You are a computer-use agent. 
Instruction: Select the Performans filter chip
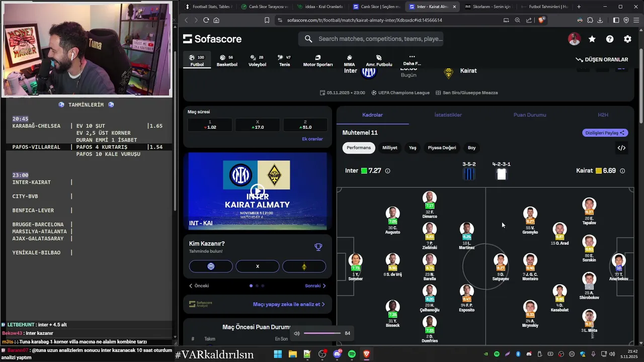click(x=359, y=148)
